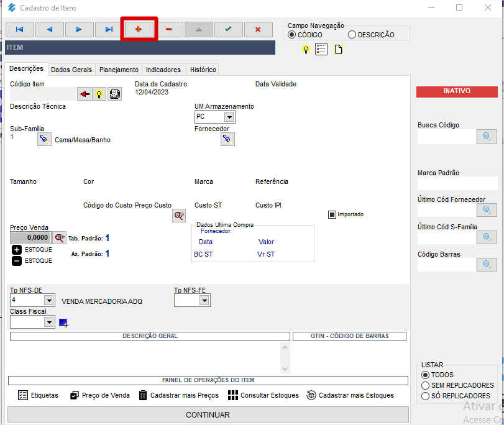The height and width of the screenshot is (425, 504).
Task: Click lightbulb icon below Campo Navegação
Action: pos(306,50)
